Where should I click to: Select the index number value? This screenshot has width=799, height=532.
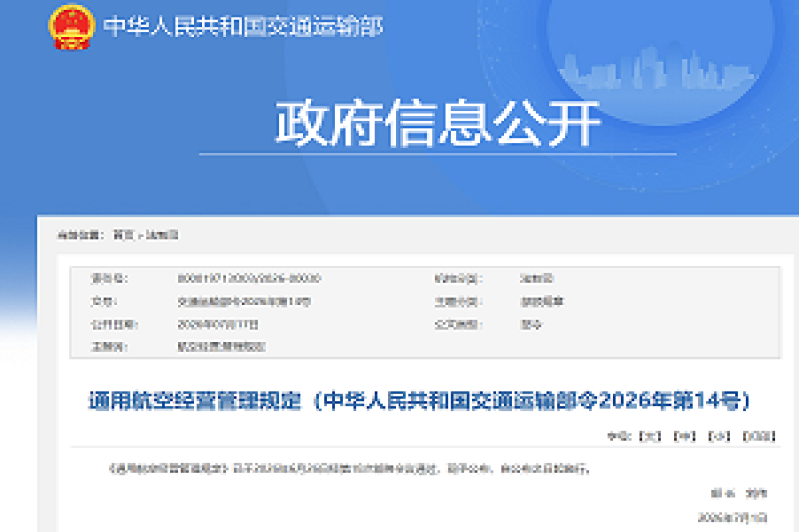(x=249, y=279)
